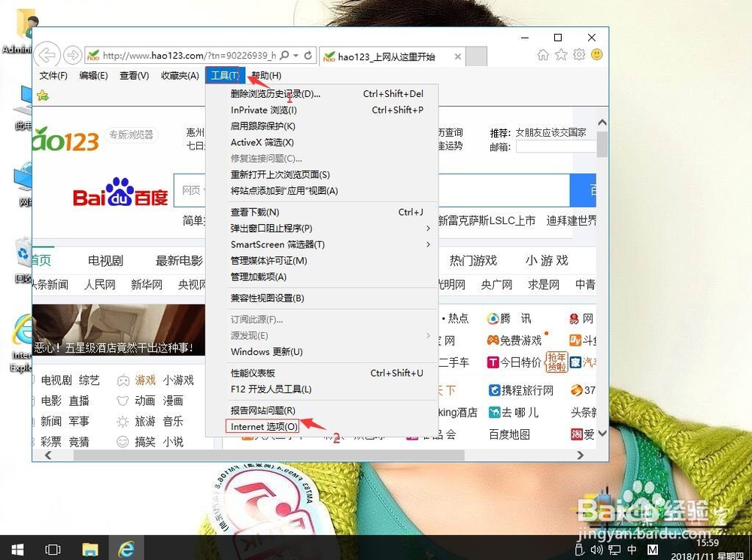Viewport: 752px width, 560px height.
Task: Choose Internet 选项(O) menu entry
Action: [x=322, y=427]
